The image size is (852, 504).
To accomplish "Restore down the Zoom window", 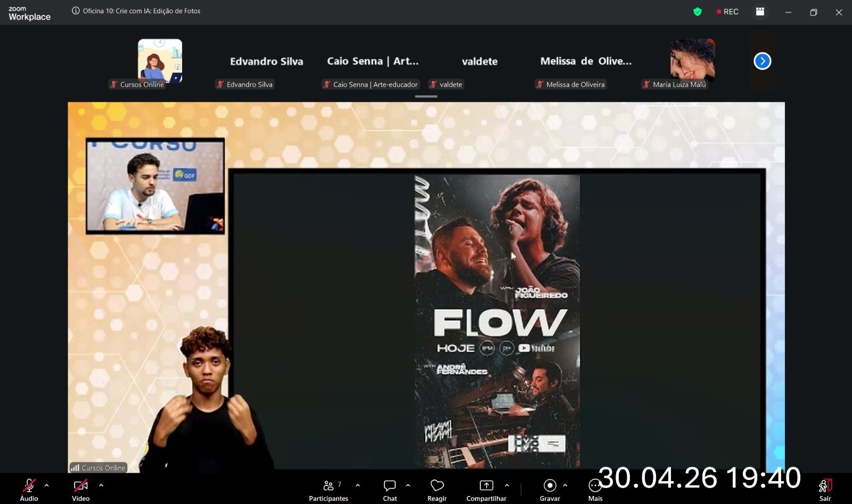I will pos(813,12).
